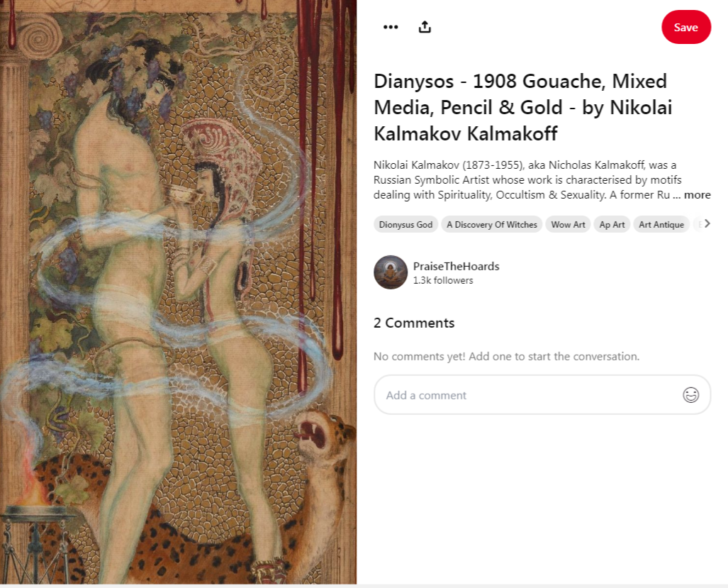728x588 pixels.
Task: Click the 1.3k followers text
Action: click(x=443, y=281)
